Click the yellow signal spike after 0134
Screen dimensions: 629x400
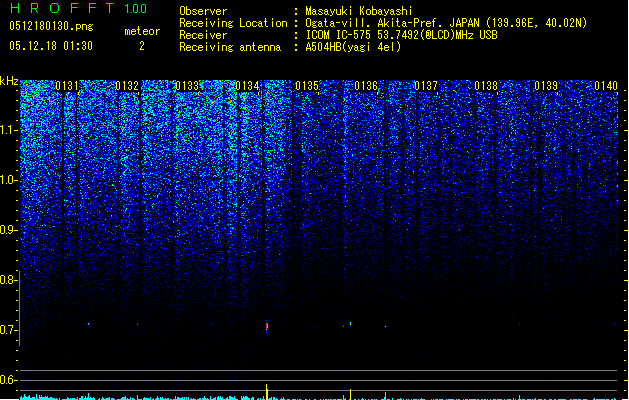(x=267, y=392)
